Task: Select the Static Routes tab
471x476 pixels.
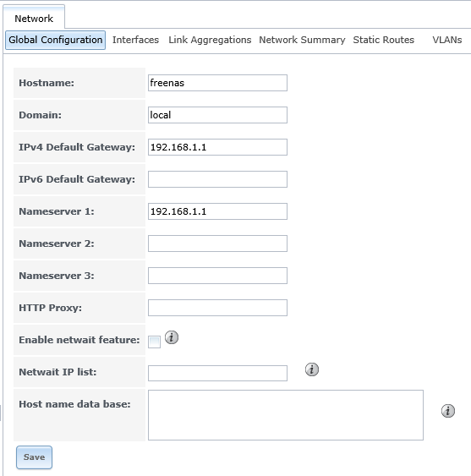Action: (384, 40)
